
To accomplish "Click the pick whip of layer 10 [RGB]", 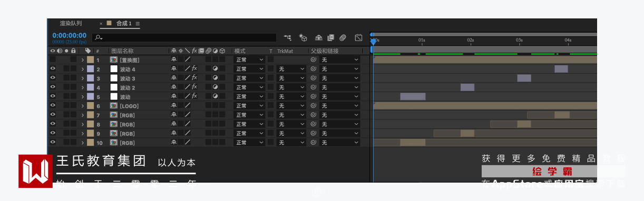I will coord(313,143).
